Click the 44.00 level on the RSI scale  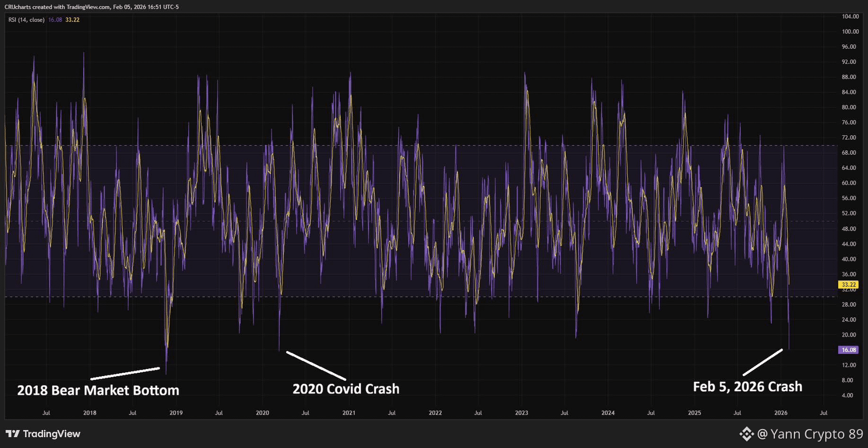(849, 245)
